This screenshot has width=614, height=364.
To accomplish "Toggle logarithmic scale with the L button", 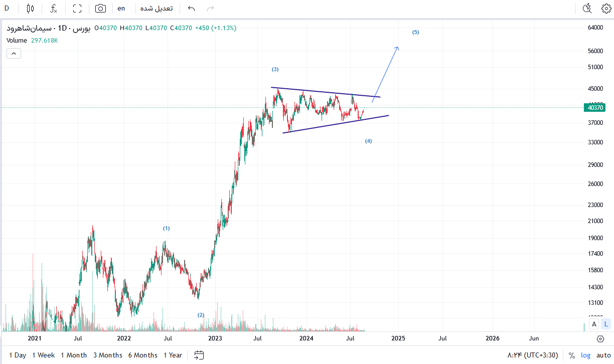I will coord(606,324).
